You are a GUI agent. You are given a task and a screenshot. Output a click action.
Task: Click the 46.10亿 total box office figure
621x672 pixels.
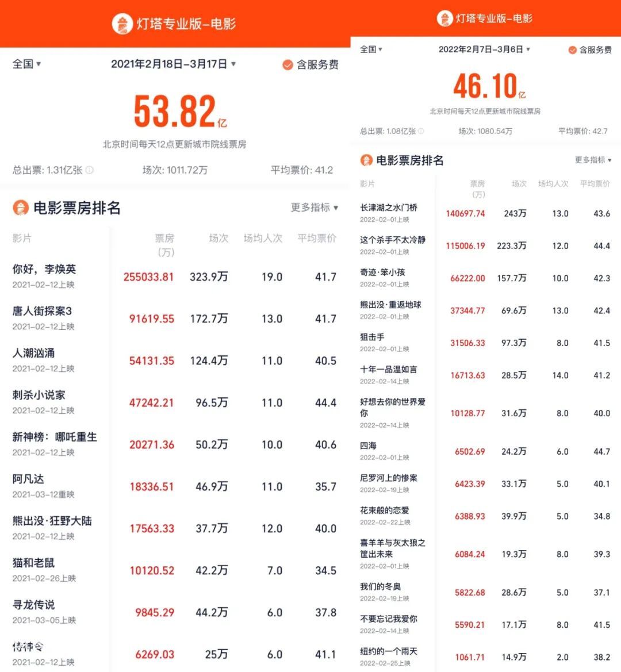(489, 86)
